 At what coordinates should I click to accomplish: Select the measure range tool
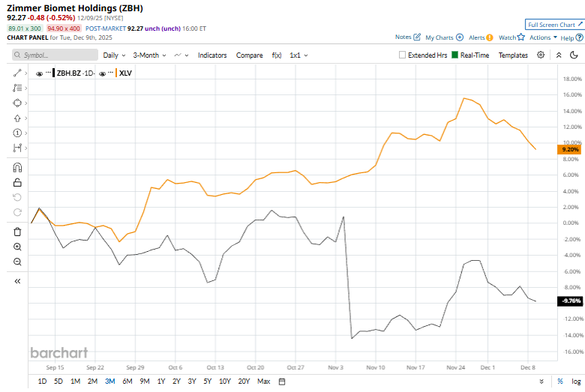tap(17, 148)
